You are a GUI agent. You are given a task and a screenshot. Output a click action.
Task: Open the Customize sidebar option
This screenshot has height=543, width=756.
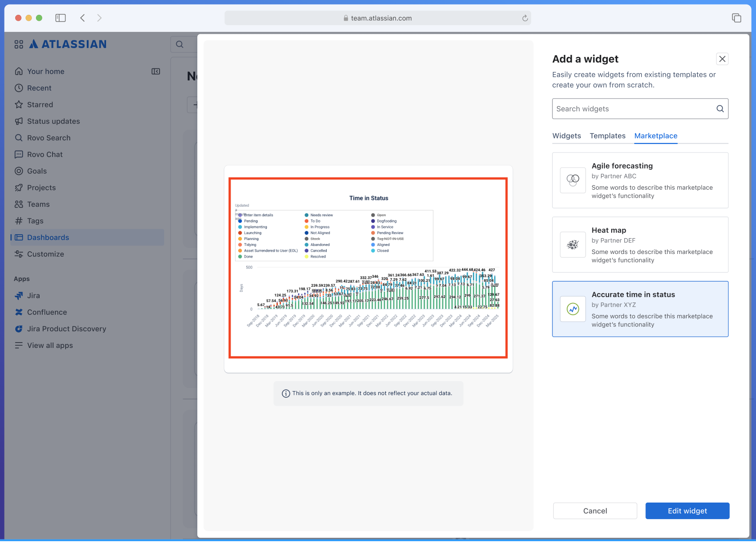click(x=45, y=254)
